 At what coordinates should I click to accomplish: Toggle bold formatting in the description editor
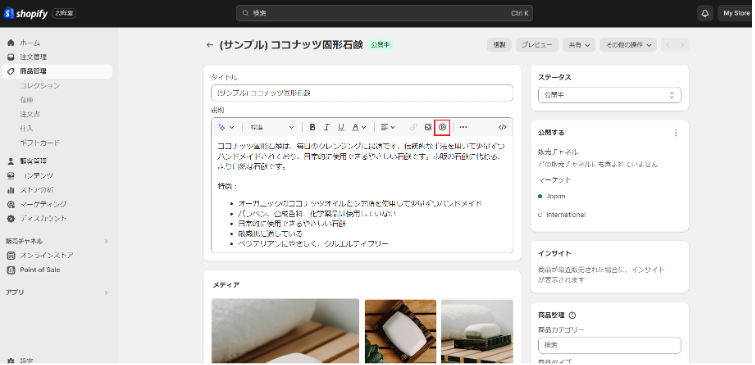click(x=312, y=127)
